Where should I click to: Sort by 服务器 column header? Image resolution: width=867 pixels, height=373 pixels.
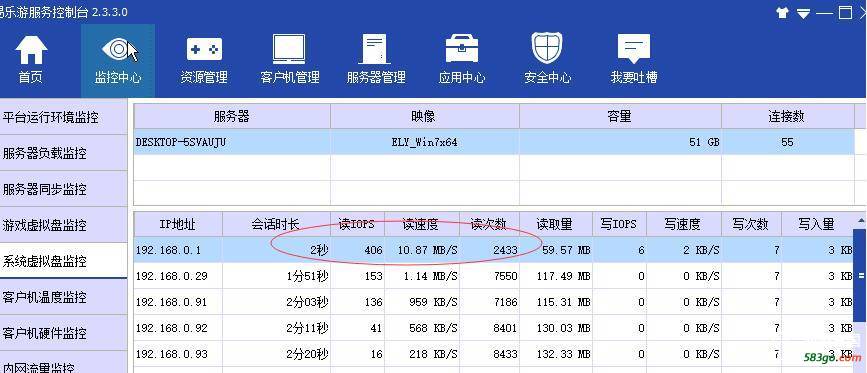click(x=232, y=116)
